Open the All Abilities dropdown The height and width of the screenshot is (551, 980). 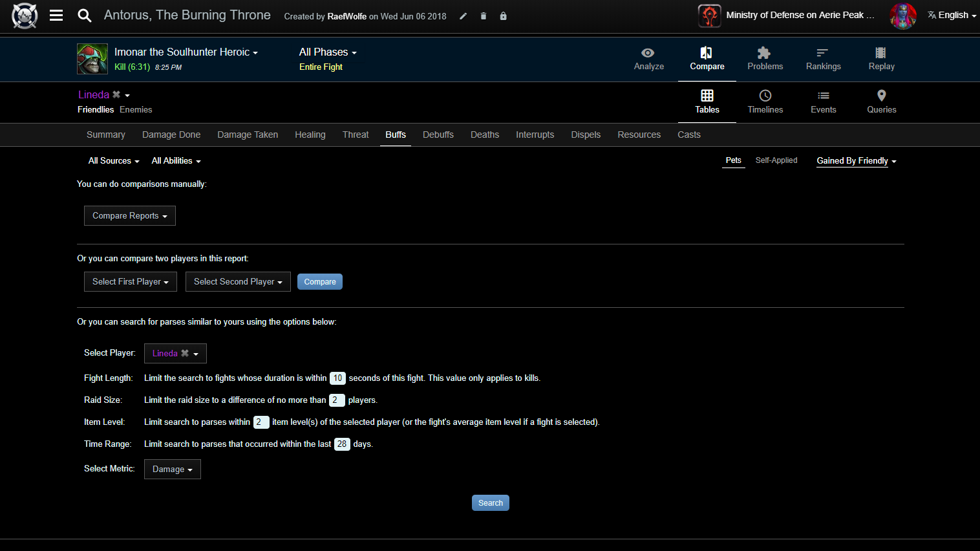click(176, 160)
